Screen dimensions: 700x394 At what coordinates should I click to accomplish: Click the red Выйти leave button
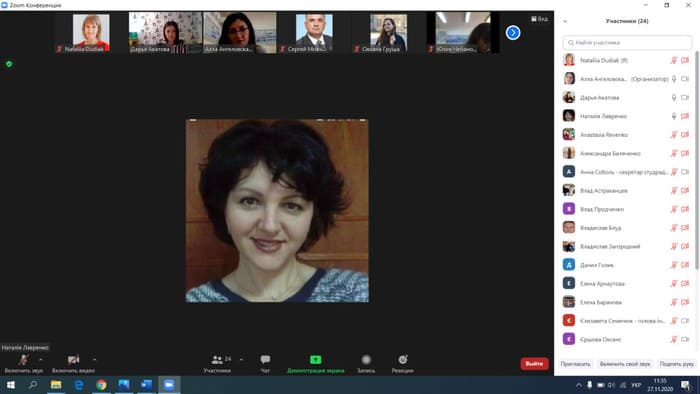pyautogui.click(x=534, y=364)
